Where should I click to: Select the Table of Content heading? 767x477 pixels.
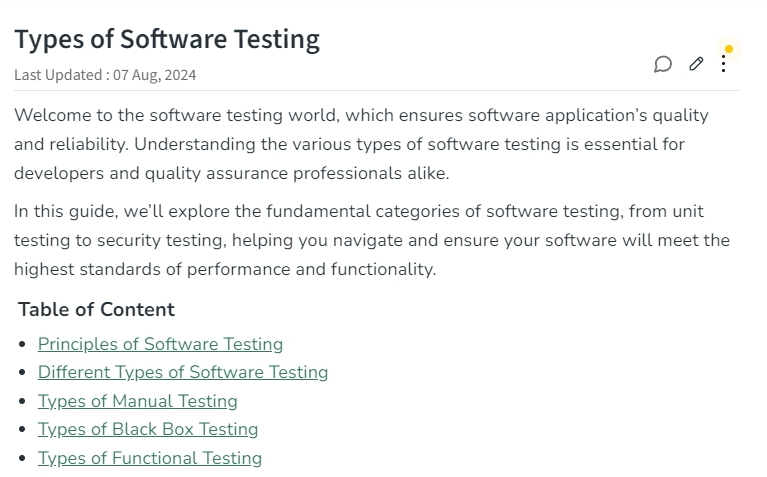(x=96, y=309)
